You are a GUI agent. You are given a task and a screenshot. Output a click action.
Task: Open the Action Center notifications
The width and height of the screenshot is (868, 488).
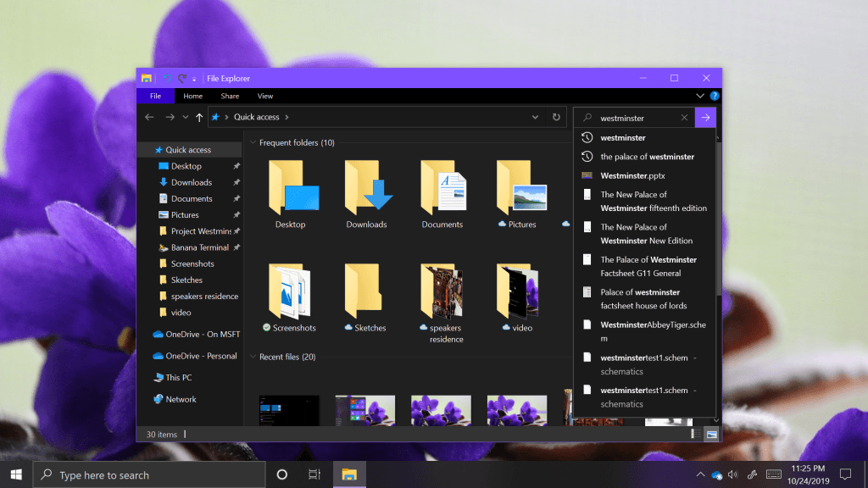(x=845, y=474)
